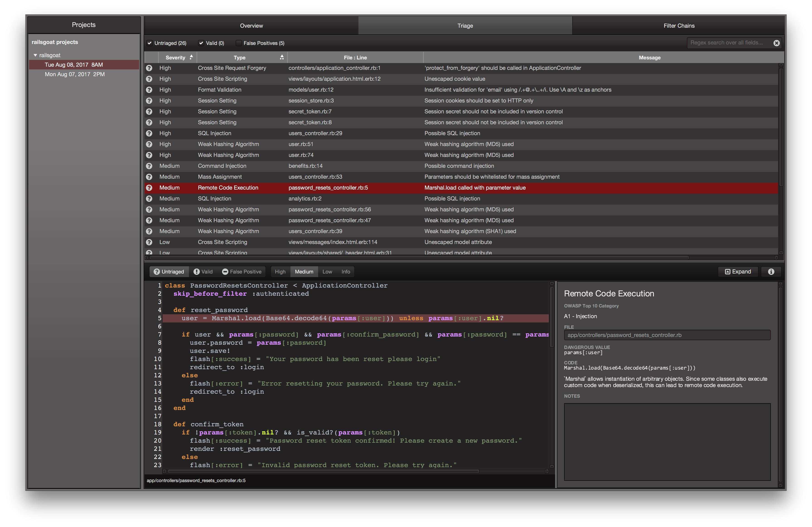Switch to the Triage tab
Viewport: 812px width, 527px height.
point(465,26)
